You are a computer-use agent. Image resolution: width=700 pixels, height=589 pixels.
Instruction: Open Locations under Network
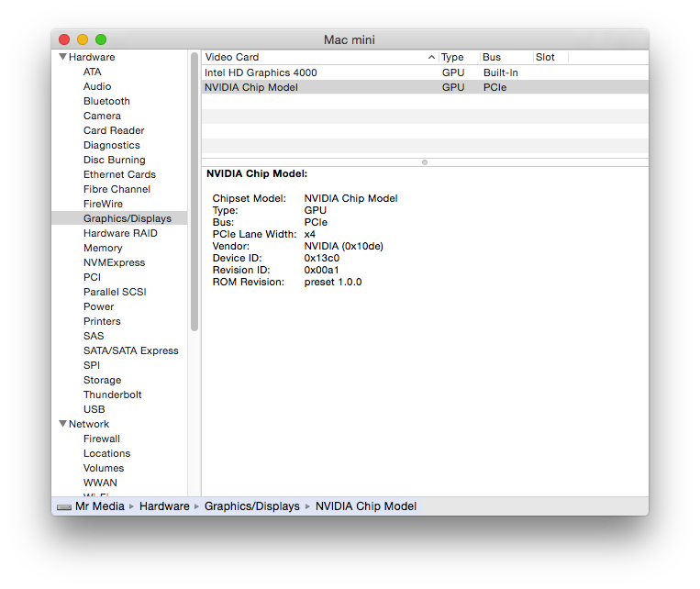tap(107, 453)
